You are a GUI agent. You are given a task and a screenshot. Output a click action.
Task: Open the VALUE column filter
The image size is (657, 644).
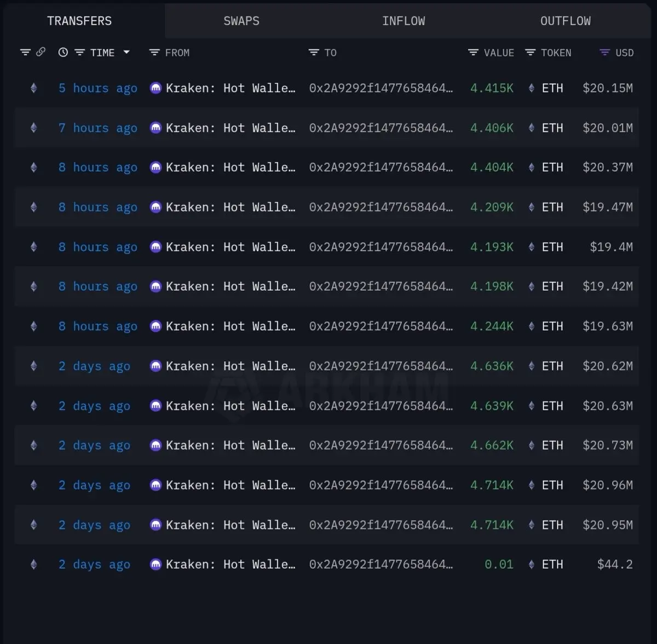point(474,53)
